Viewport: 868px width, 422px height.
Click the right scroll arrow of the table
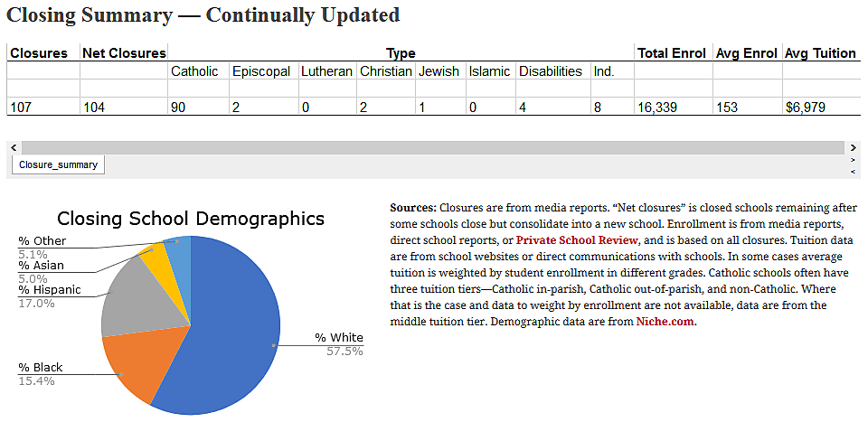tap(853, 147)
